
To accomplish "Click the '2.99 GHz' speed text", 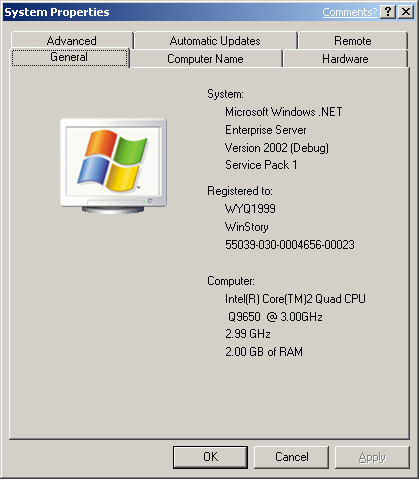I will tap(248, 334).
